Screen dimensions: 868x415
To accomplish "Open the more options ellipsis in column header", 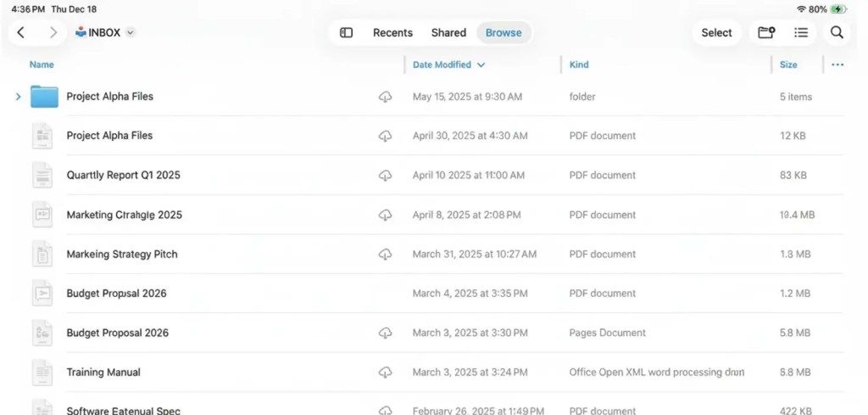I will [837, 64].
